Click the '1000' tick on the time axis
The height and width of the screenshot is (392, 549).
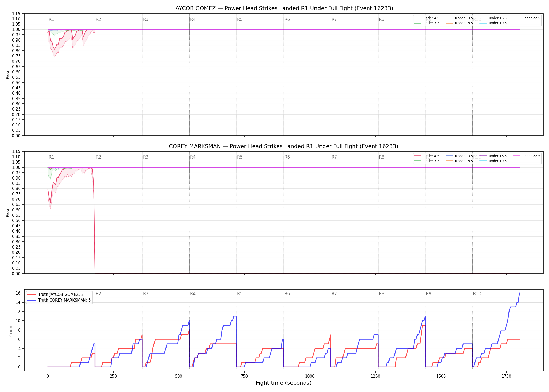[x=310, y=376]
